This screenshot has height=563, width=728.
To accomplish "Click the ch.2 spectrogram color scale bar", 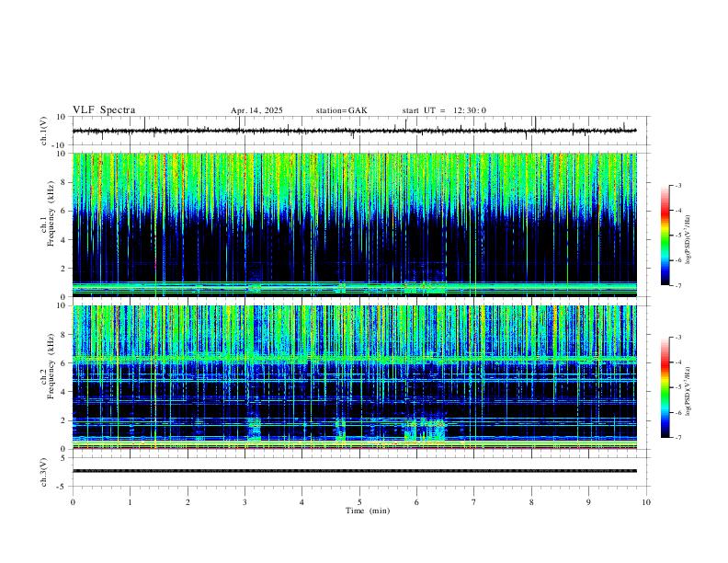I will (x=665, y=387).
